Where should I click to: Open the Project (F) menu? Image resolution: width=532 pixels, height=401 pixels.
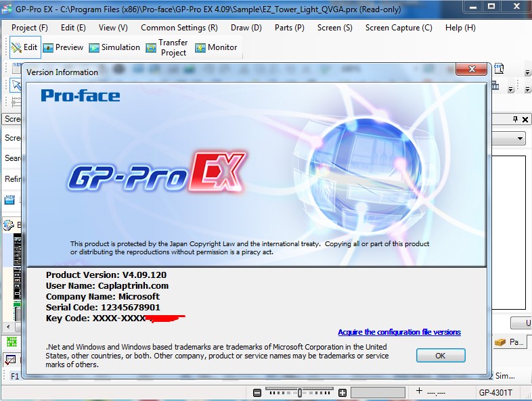click(x=30, y=28)
